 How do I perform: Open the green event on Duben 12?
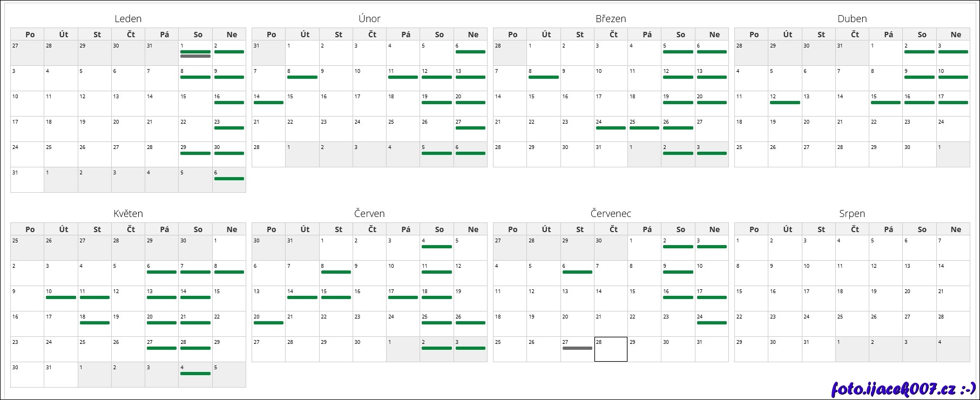point(785,103)
